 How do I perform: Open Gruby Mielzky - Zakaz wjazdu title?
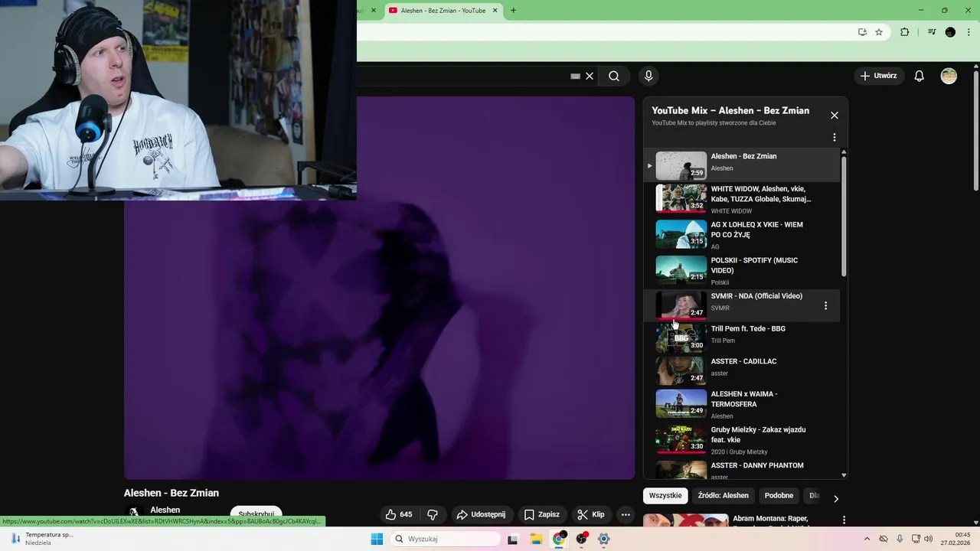tap(758, 435)
